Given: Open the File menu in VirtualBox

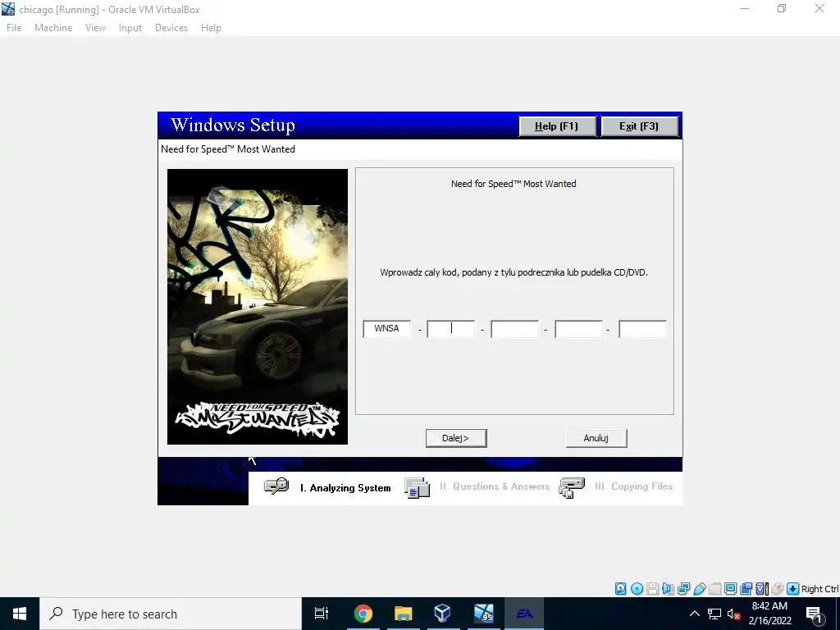Looking at the screenshot, I should coord(14,28).
